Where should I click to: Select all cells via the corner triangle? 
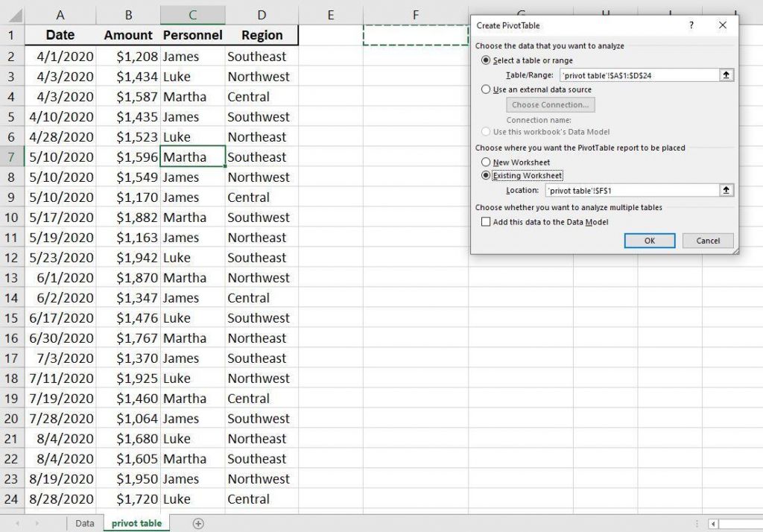[x=14, y=13]
